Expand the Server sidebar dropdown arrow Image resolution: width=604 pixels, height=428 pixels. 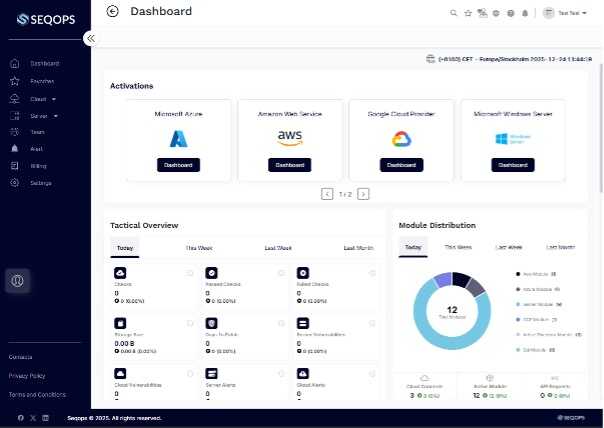[56, 116]
